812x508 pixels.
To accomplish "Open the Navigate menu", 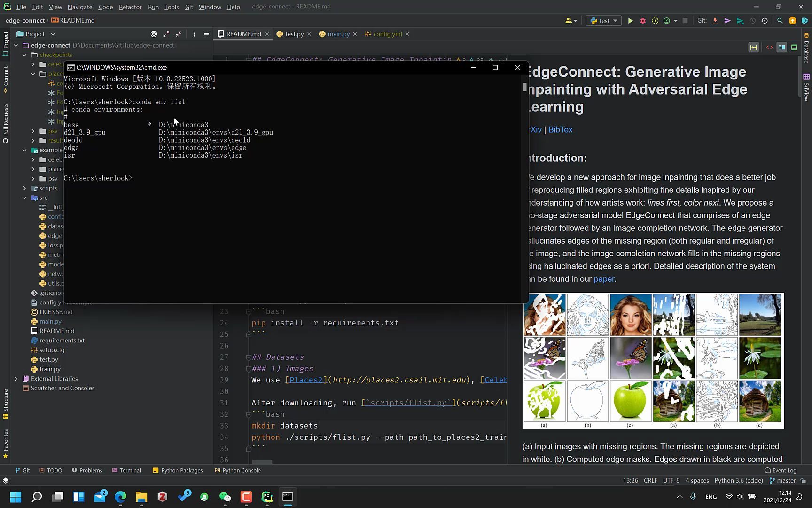I will [80, 7].
